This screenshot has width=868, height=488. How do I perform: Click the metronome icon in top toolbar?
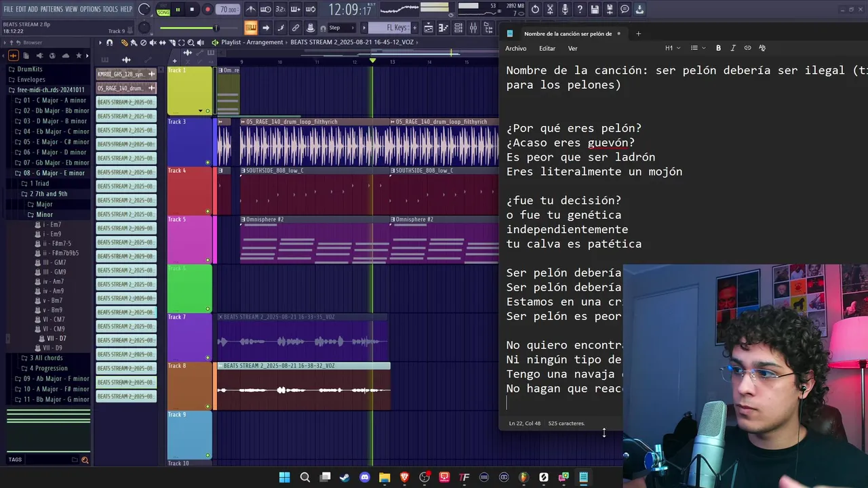coord(250,9)
